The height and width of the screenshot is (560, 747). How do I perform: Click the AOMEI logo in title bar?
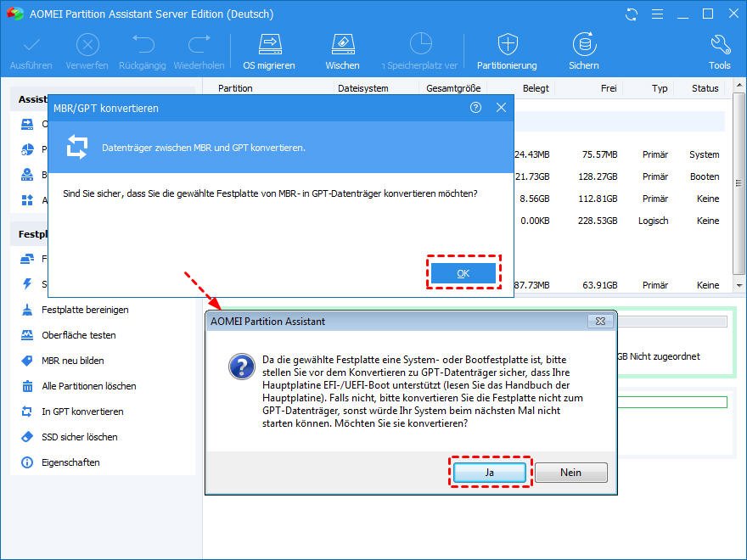pyautogui.click(x=15, y=14)
